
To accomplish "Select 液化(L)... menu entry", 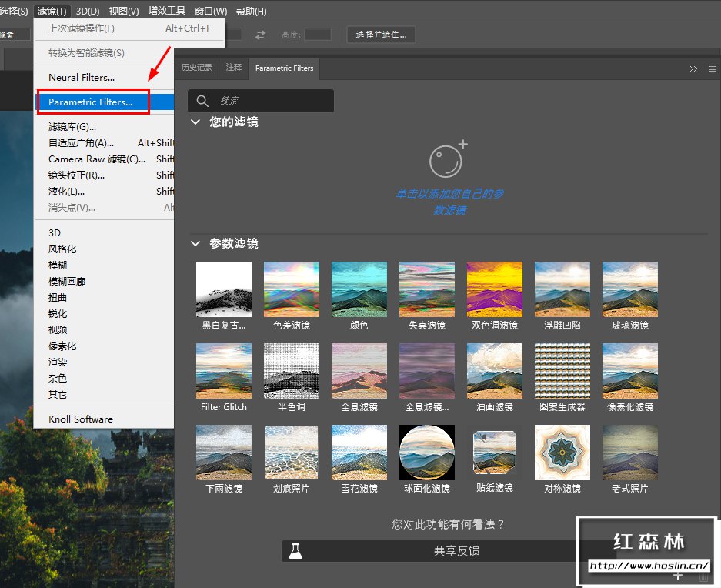I will pos(105,192).
